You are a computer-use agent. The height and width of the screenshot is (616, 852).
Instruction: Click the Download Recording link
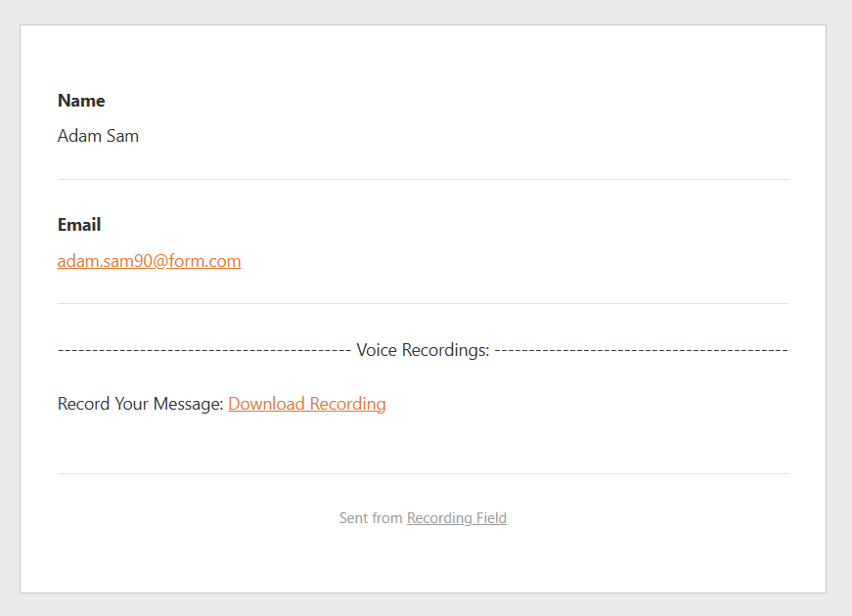click(306, 404)
